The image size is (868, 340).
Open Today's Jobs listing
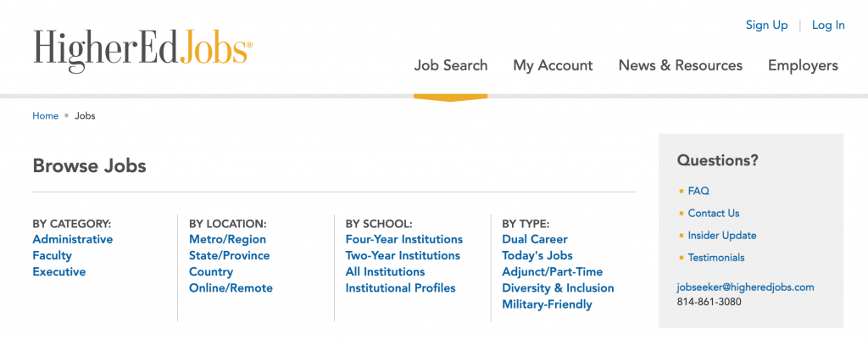537,255
